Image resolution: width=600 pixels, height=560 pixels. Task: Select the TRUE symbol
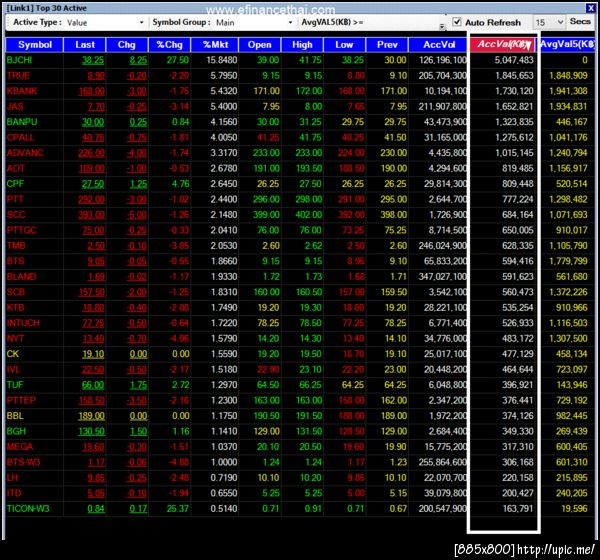pos(18,75)
